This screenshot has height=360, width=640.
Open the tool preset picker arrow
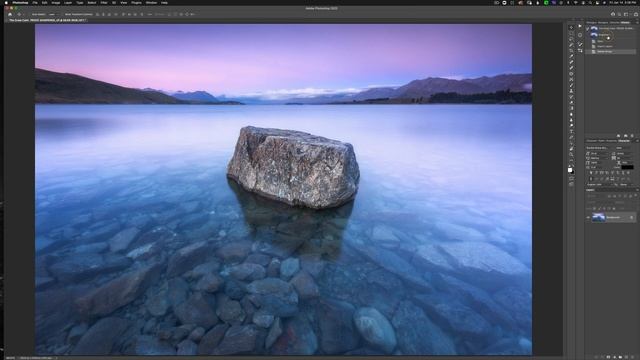click(x=23, y=14)
